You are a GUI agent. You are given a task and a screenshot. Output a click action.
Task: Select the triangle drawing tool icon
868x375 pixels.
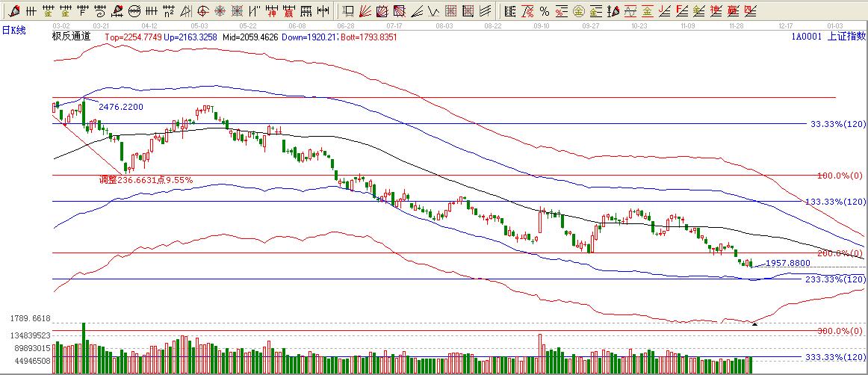(x=186, y=10)
